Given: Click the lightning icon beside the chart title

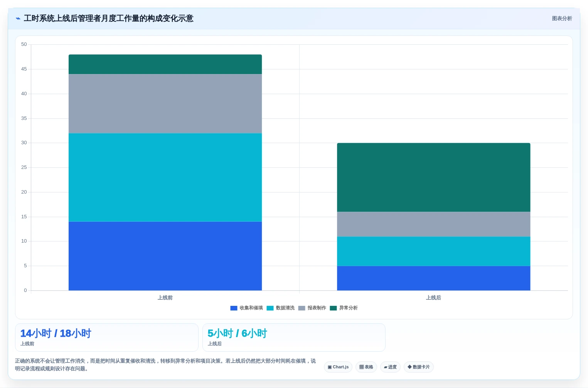Looking at the screenshot, I should tap(18, 19).
